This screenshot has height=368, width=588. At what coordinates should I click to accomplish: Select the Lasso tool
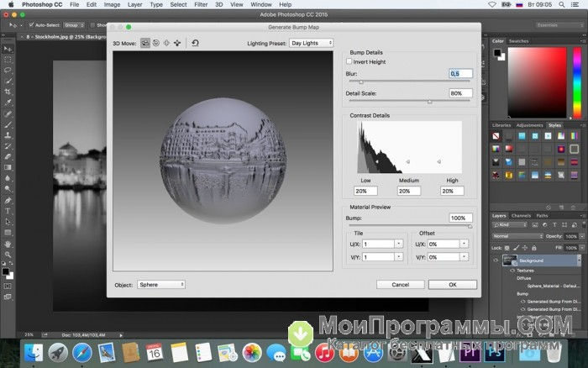click(x=8, y=70)
